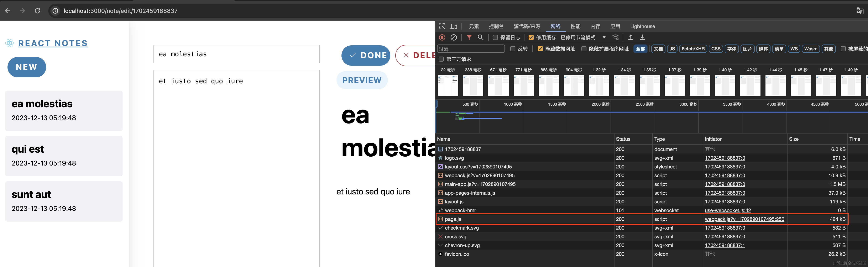
Task: Open network search magnifier icon
Action: click(x=481, y=37)
